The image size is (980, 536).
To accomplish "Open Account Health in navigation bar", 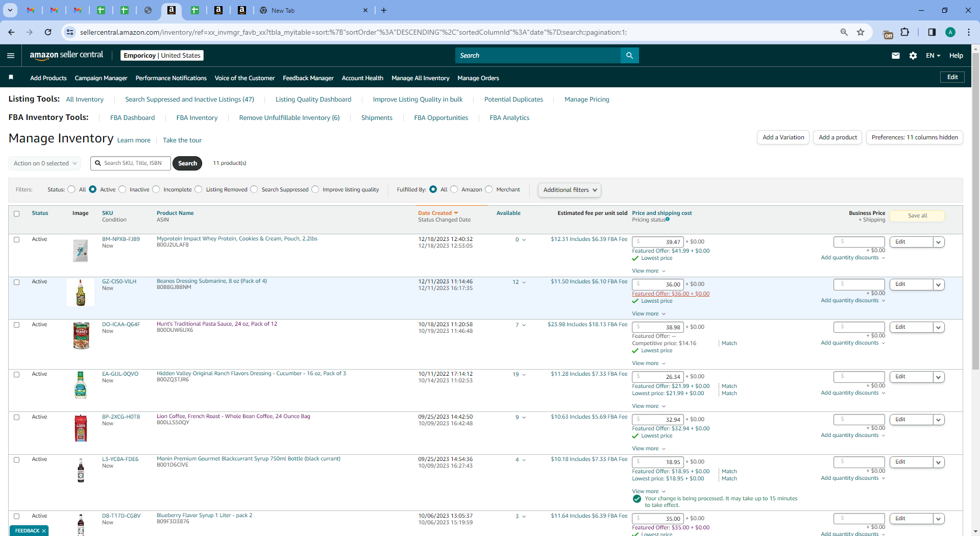I will pos(362,78).
